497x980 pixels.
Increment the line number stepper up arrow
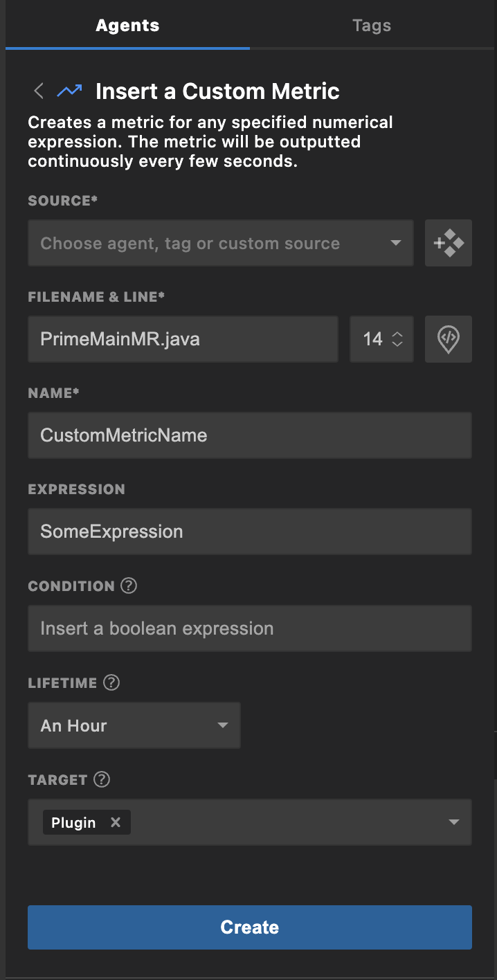[397, 334]
